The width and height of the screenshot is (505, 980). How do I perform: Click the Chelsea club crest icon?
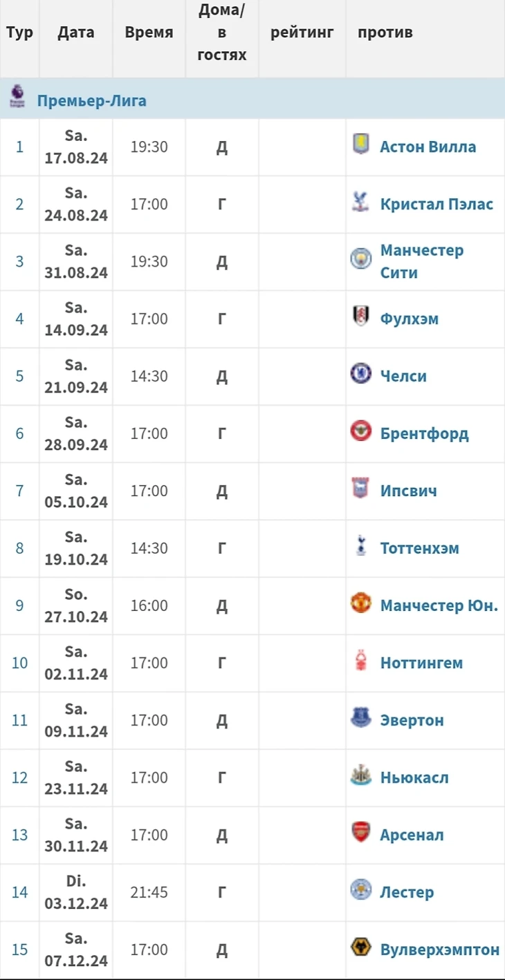tap(360, 374)
